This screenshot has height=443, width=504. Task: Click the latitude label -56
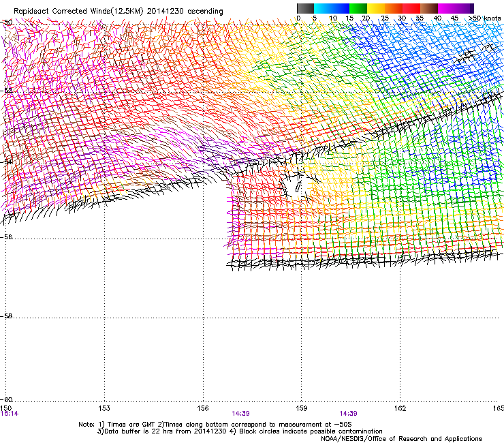(6, 237)
